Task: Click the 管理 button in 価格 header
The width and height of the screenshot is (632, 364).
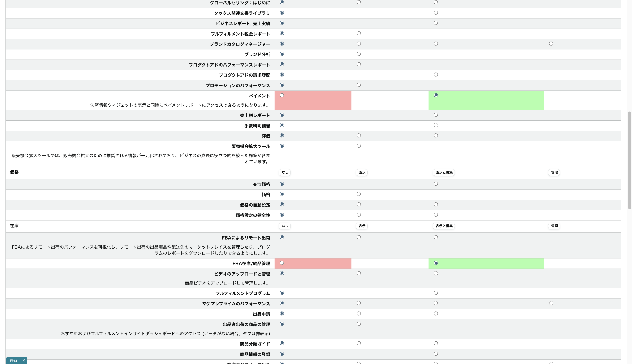Action: click(x=554, y=172)
